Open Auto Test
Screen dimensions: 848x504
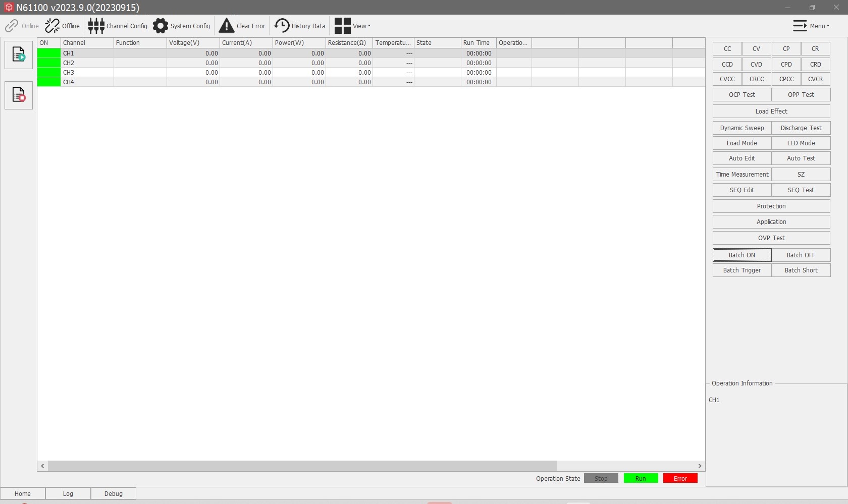(801, 158)
